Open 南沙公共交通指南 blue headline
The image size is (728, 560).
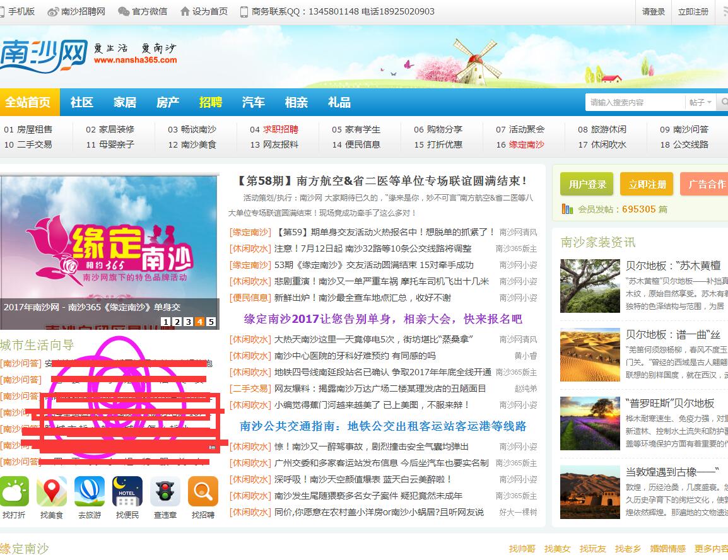tap(383, 426)
